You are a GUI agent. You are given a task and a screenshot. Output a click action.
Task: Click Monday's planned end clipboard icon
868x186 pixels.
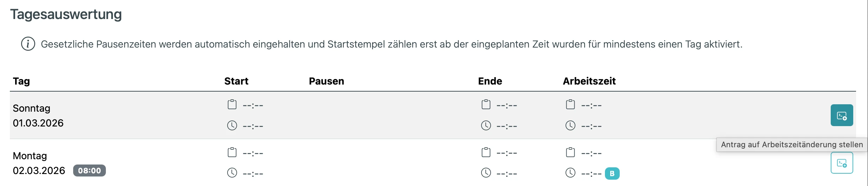[486, 153]
